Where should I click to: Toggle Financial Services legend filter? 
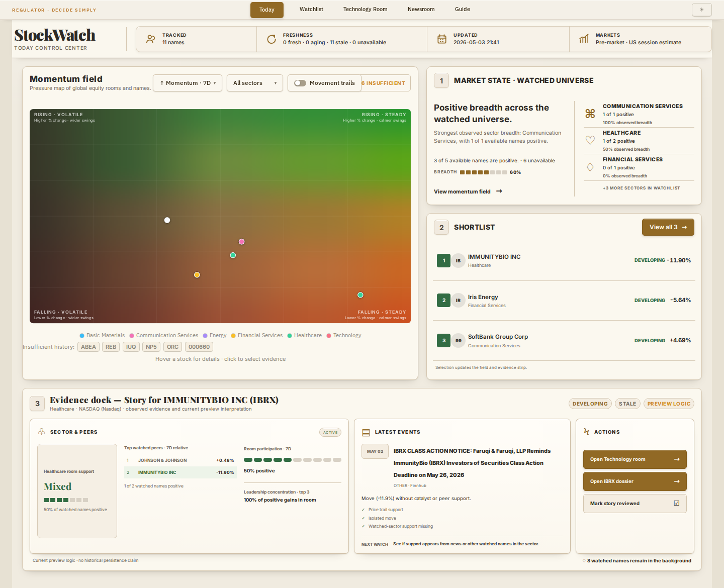(257, 336)
